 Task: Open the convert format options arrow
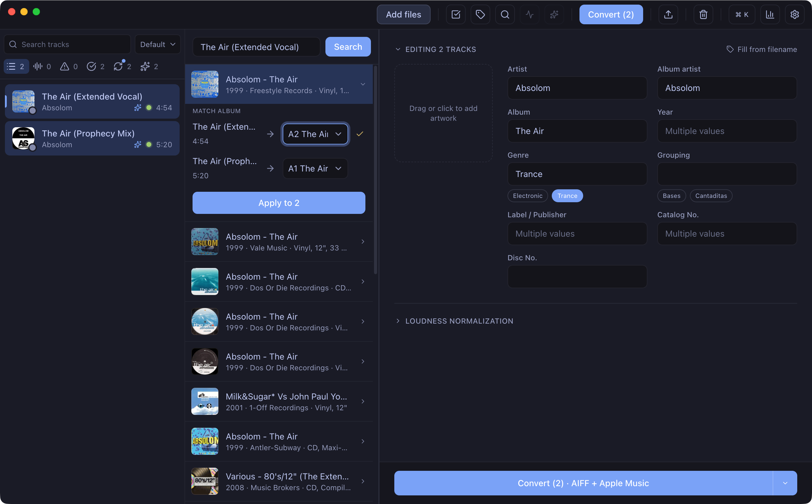click(x=785, y=483)
